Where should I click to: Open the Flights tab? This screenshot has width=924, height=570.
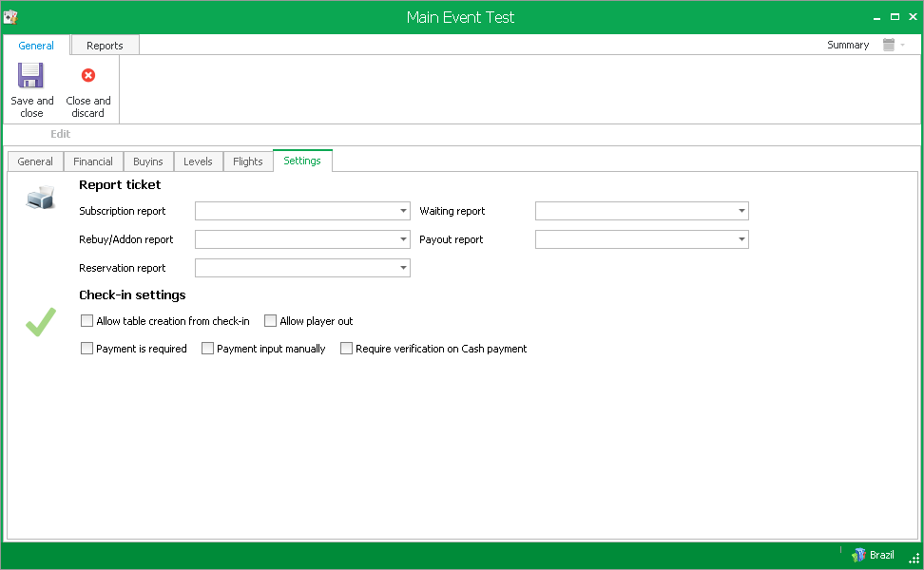coord(248,161)
